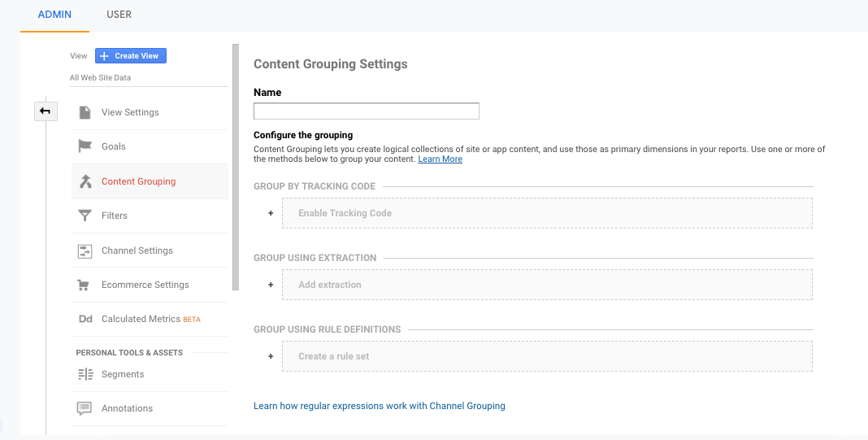This screenshot has height=440, width=868.
Task: Click the Goals flag icon
Action: pyautogui.click(x=85, y=146)
